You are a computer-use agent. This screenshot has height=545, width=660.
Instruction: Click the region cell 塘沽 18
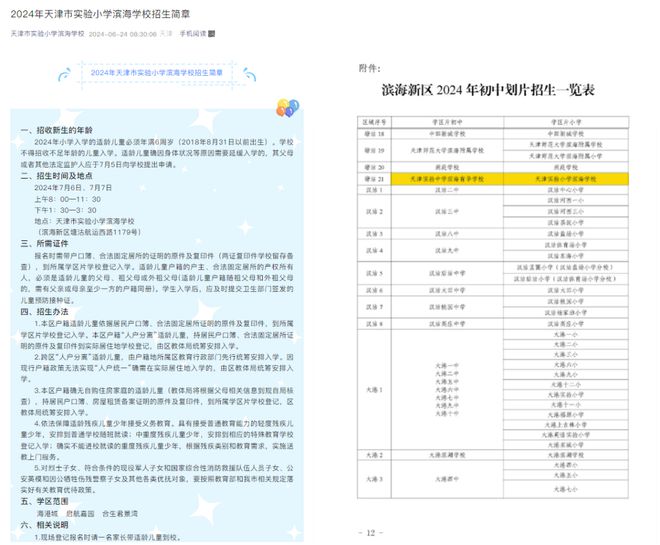[x=374, y=134]
